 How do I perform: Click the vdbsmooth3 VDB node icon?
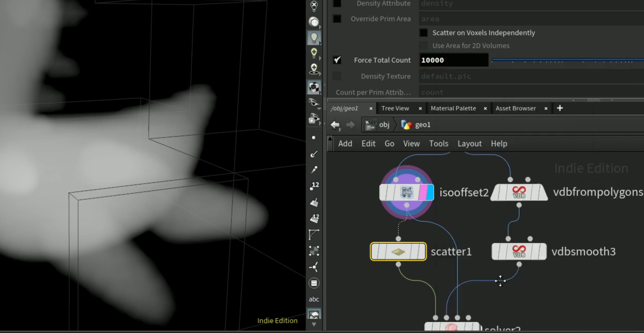(x=519, y=251)
